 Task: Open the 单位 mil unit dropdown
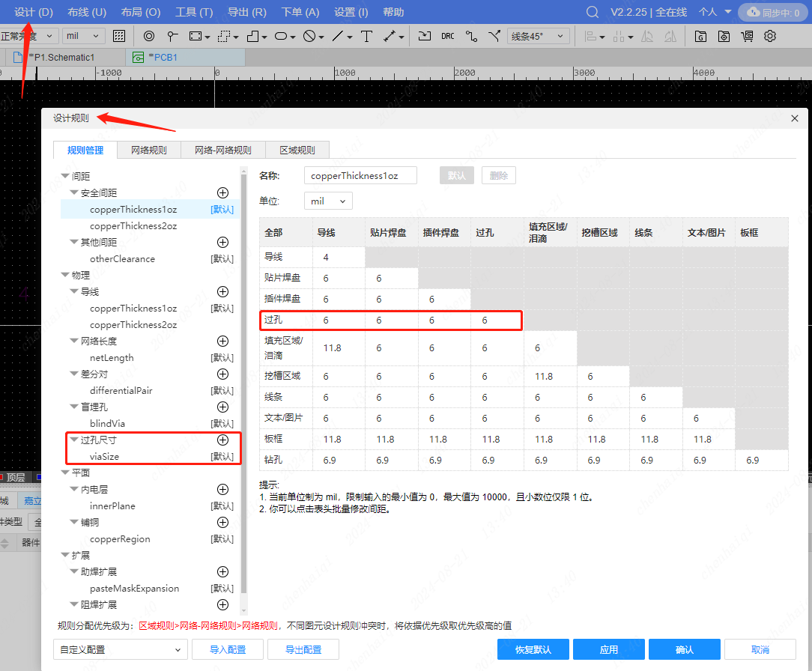tap(328, 201)
